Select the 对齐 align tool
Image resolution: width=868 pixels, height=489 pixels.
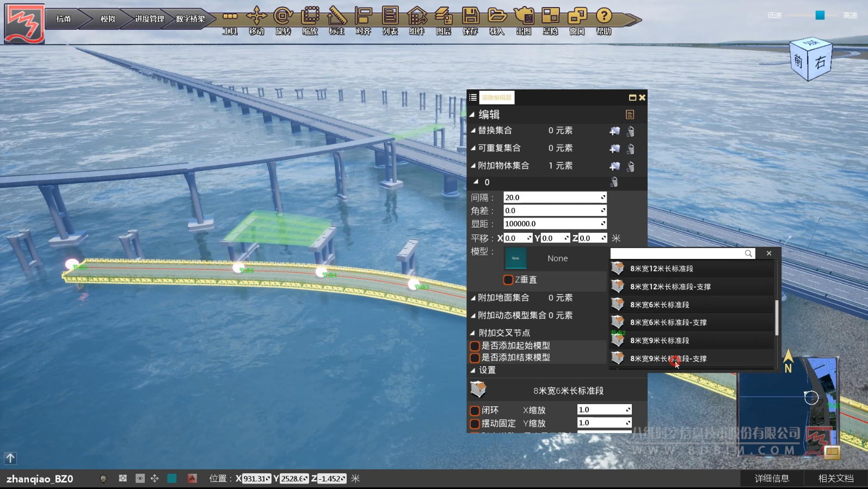pos(363,21)
